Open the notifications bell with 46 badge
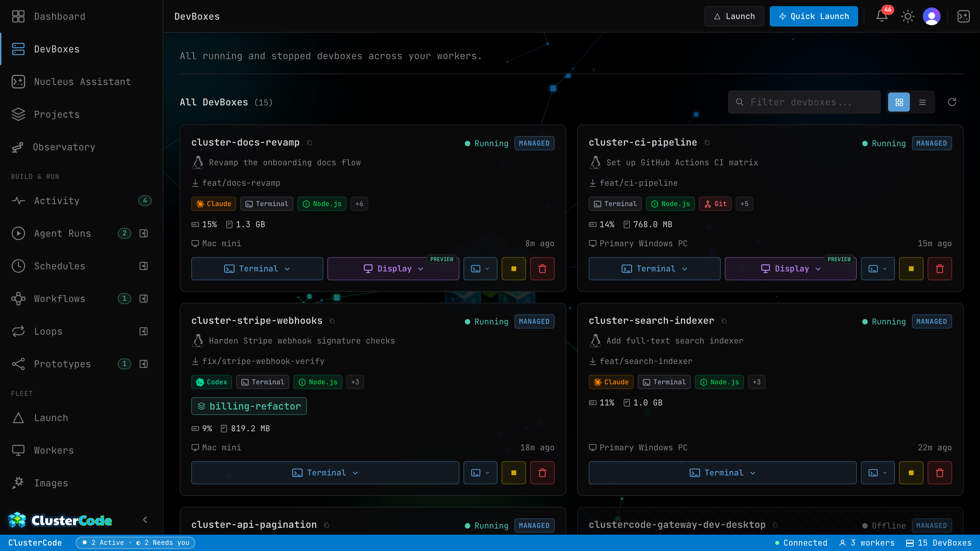The image size is (980, 551). (882, 16)
